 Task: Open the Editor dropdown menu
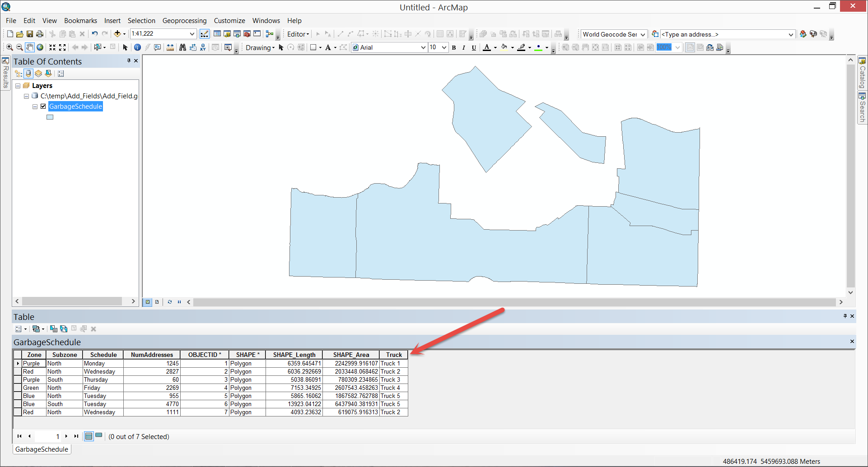(x=297, y=34)
